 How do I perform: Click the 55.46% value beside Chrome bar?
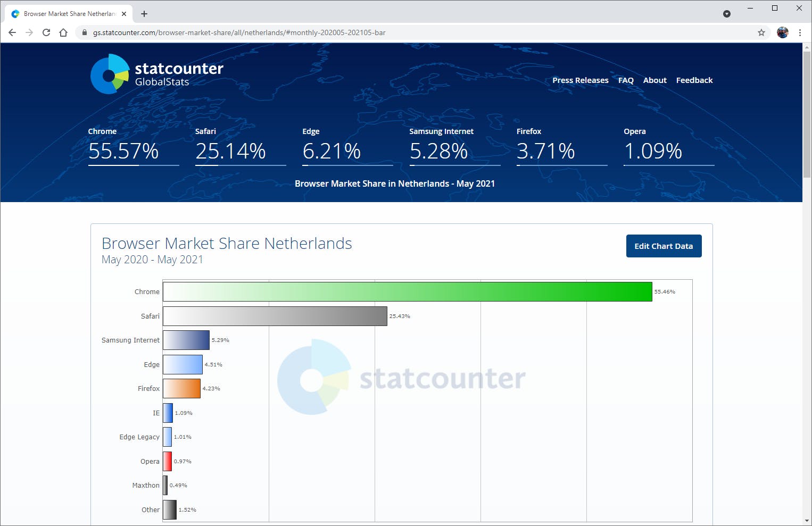click(x=665, y=292)
